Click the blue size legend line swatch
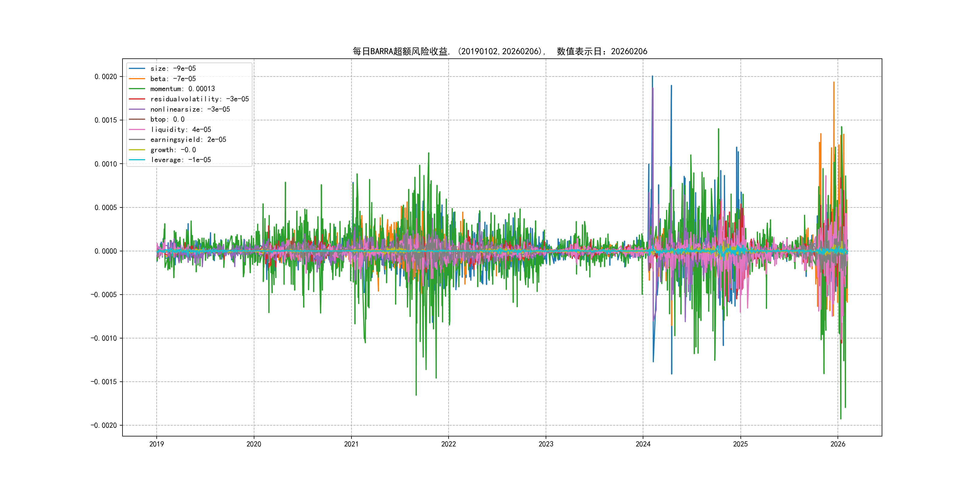 (x=137, y=68)
